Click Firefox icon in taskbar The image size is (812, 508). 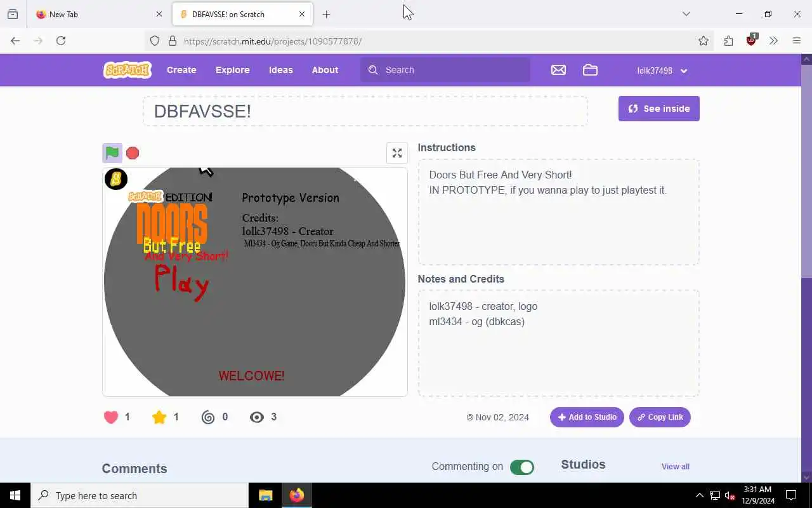(296, 495)
